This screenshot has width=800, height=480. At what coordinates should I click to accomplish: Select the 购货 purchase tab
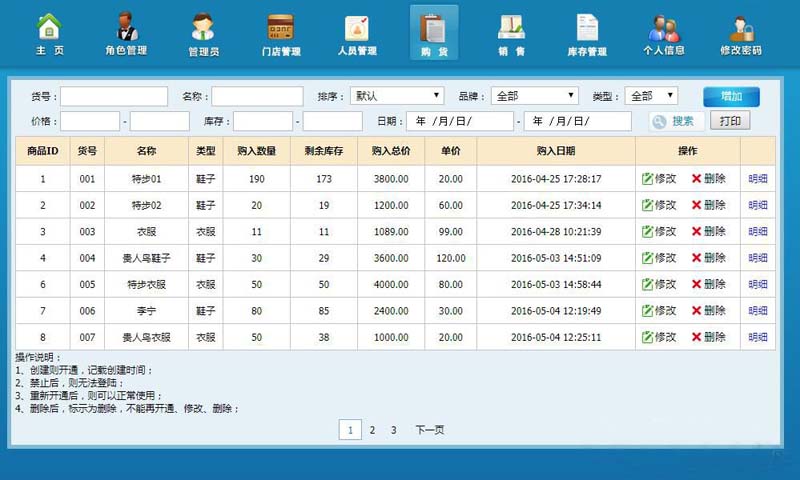pyautogui.click(x=434, y=32)
